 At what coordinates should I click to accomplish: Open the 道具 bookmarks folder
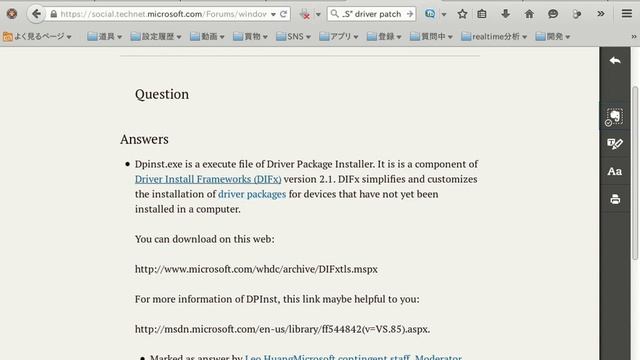(104, 36)
